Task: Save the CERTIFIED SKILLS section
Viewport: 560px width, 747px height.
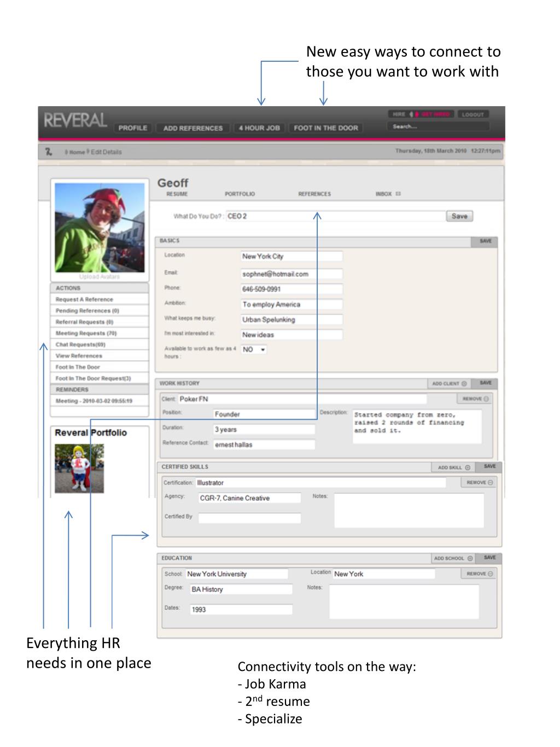Action: 489,467
